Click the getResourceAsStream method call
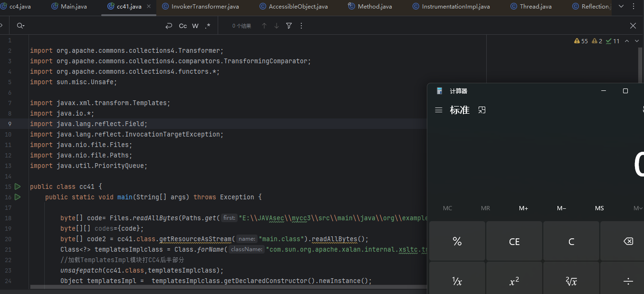The width and height of the screenshot is (644, 294). [x=195, y=239]
